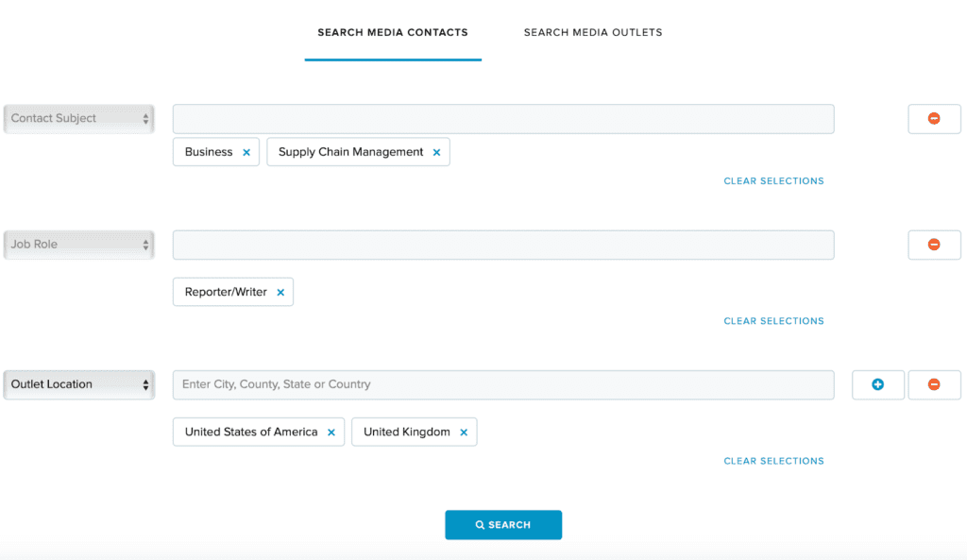This screenshot has height=560, width=967.
Task: Open the Job Role dropdown
Action: pyautogui.click(x=79, y=245)
